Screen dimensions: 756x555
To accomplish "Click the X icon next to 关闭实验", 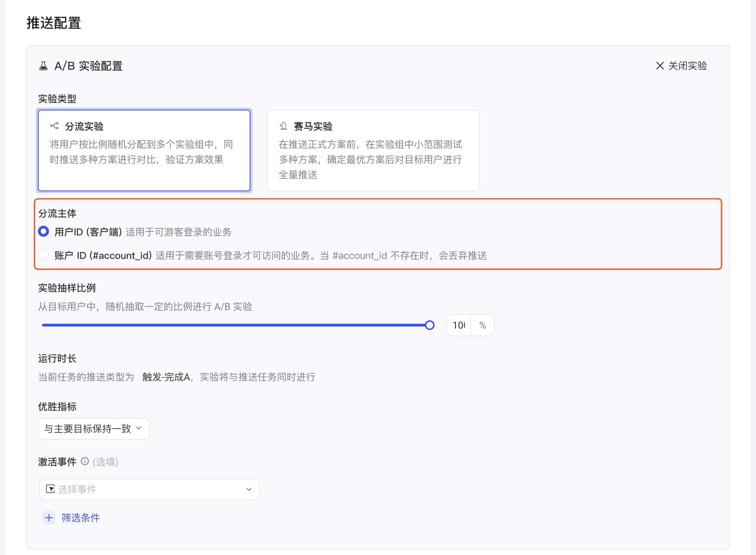I will [x=660, y=66].
